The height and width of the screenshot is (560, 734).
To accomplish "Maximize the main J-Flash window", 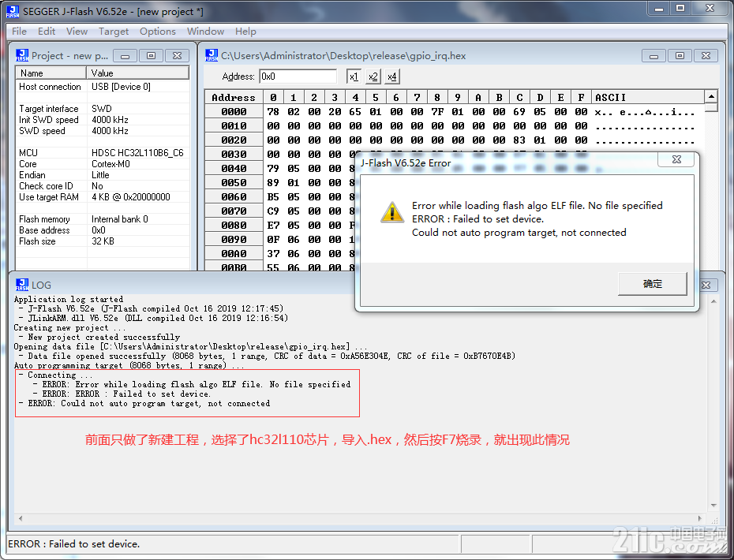I will coord(680,8).
